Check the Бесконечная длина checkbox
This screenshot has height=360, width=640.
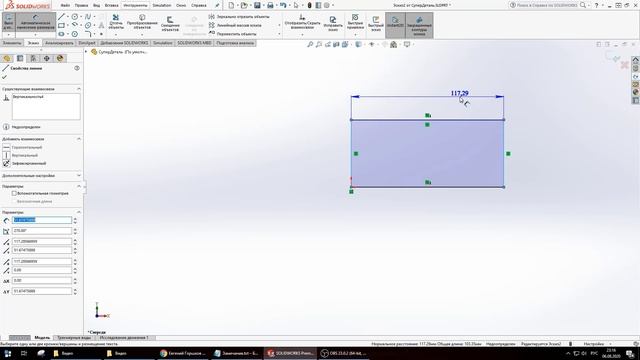pos(14,201)
